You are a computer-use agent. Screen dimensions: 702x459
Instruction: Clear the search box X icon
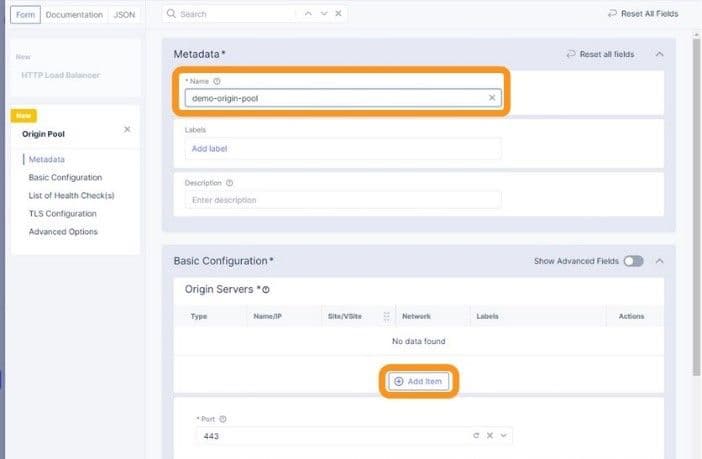click(x=338, y=13)
